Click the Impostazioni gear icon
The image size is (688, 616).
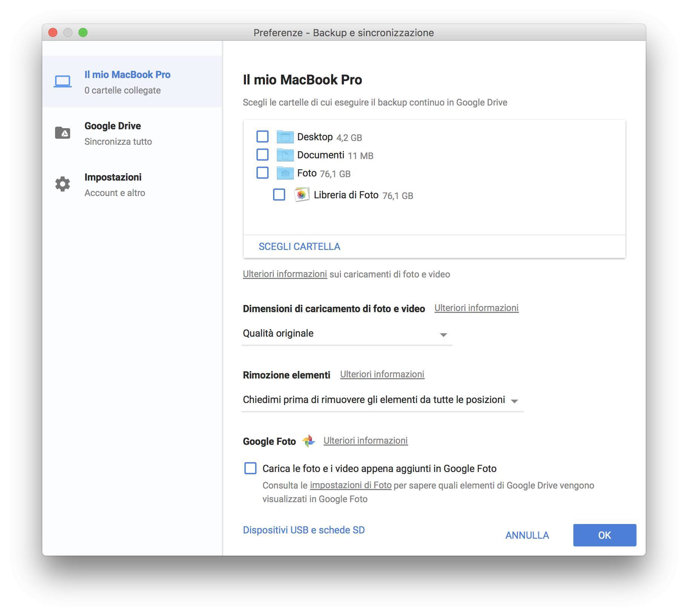pos(63,184)
